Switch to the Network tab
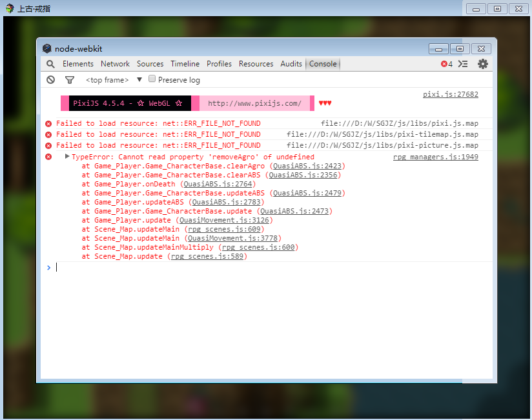Image resolution: width=532 pixels, height=420 pixels. (x=115, y=64)
